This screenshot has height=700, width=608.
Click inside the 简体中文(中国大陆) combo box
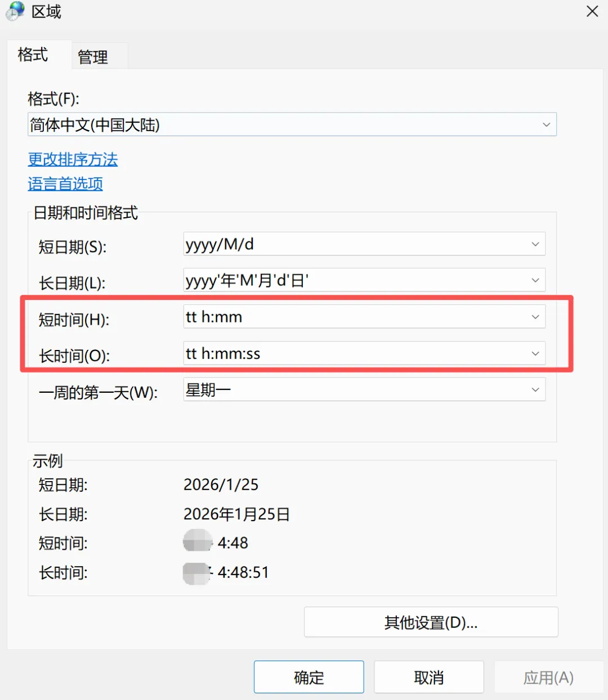(281, 124)
